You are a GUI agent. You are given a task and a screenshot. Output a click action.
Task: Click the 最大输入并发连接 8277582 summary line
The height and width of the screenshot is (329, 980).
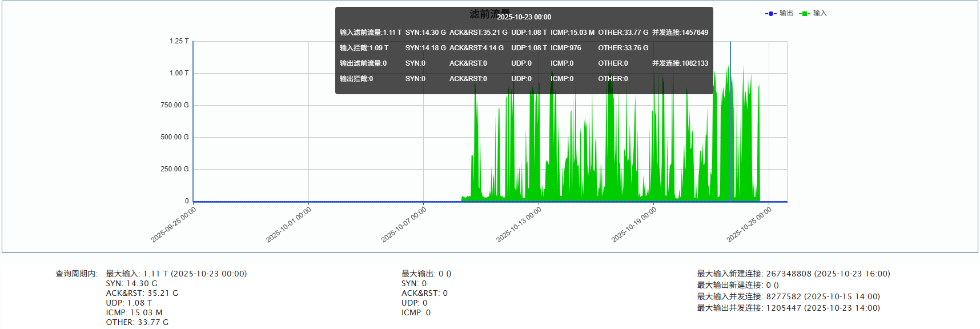[x=788, y=296]
